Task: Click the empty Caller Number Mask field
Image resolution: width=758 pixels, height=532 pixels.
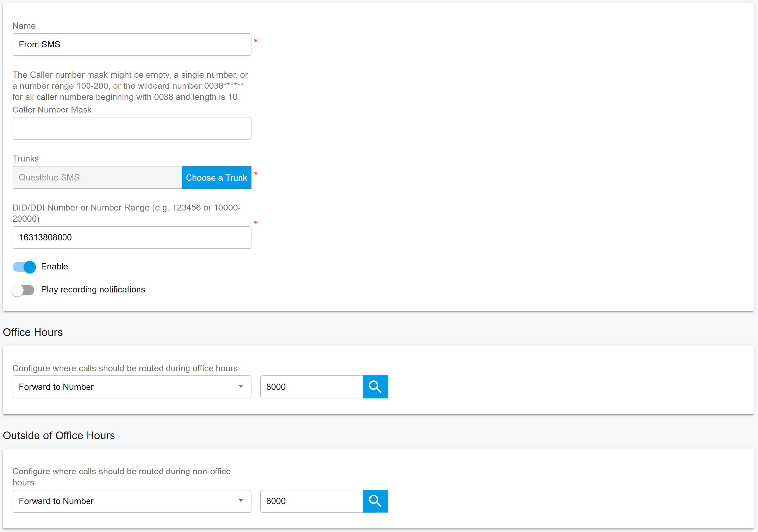Action: [131, 128]
